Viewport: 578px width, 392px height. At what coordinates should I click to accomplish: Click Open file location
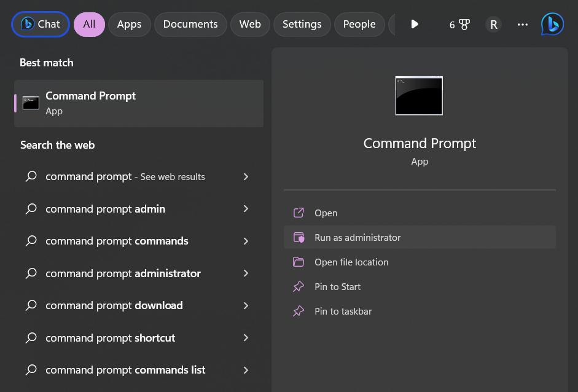420,262
